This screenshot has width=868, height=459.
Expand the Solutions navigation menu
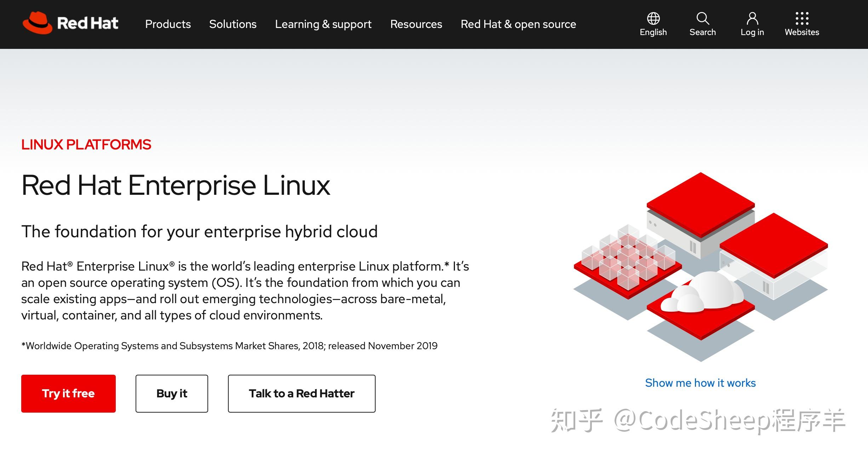[233, 24]
